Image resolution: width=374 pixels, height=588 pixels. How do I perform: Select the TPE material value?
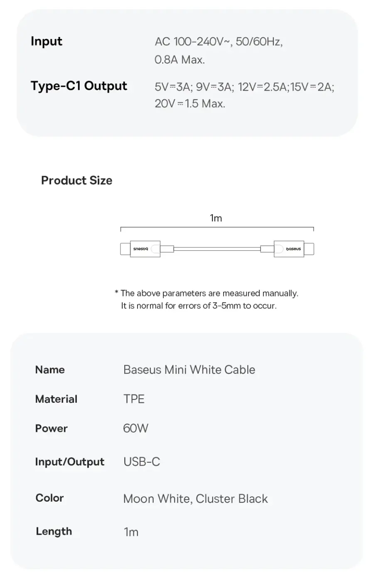[134, 399]
